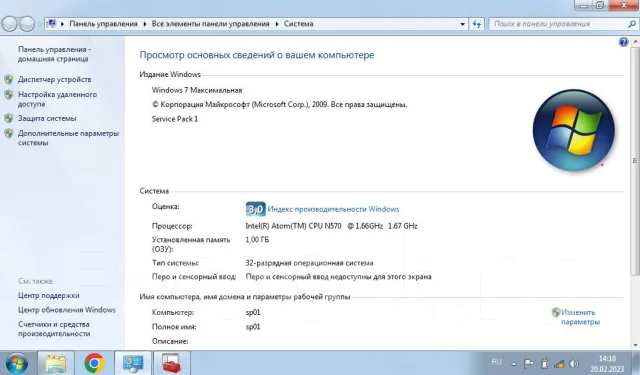The height and width of the screenshot is (375, 640).
Task: Click the network signal tray icon
Action: tap(559, 364)
